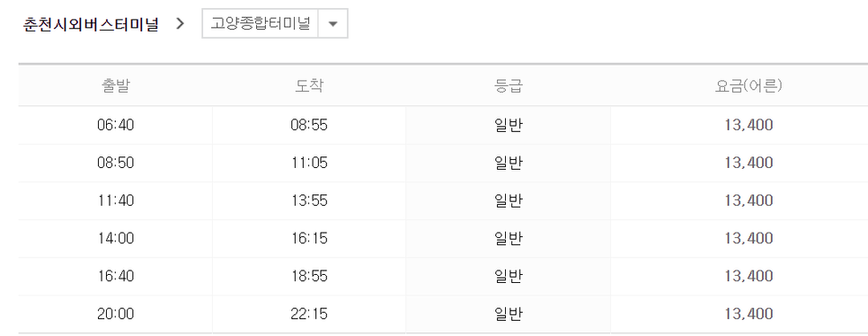Click the 등급 column header

click(x=509, y=86)
